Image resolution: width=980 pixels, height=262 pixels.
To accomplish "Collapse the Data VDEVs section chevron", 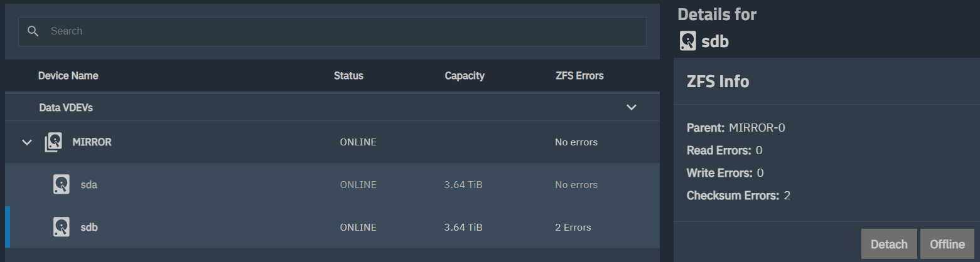I will pos(632,108).
